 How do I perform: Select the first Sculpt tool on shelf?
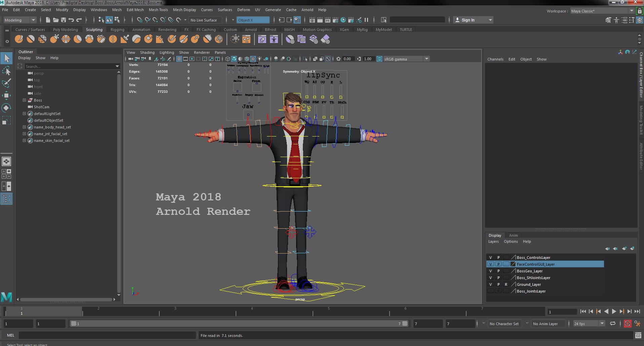coord(19,39)
